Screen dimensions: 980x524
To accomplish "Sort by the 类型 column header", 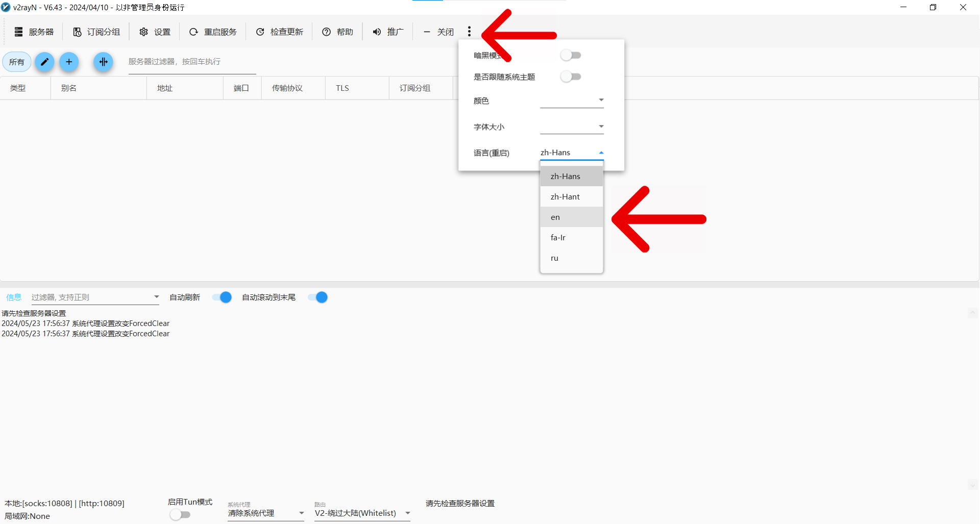I will [25, 88].
